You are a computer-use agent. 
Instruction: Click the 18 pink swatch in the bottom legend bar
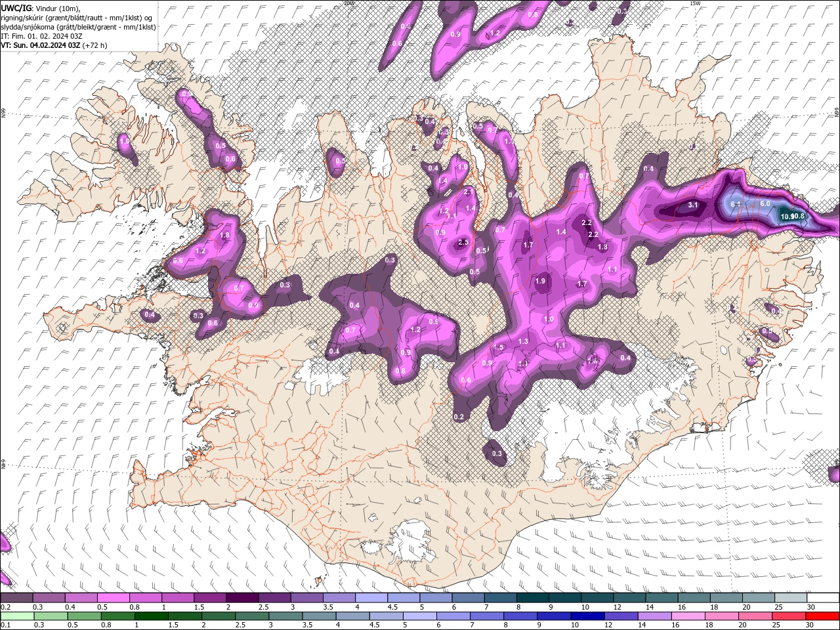[722, 616]
